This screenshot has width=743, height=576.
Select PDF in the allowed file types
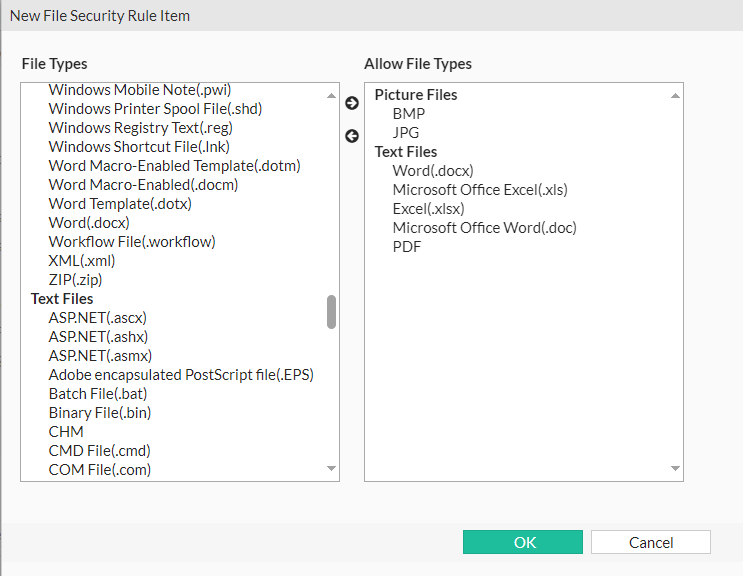tap(407, 247)
